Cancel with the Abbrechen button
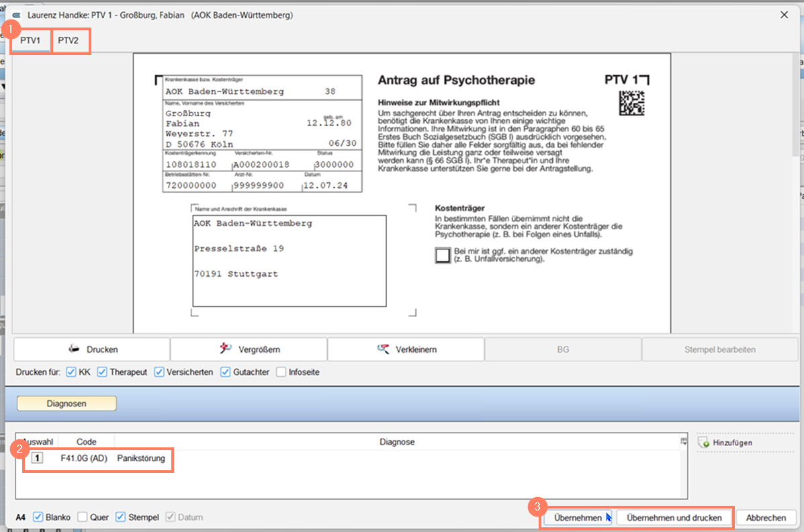Screen dimensions: 804x532 pos(766,518)
